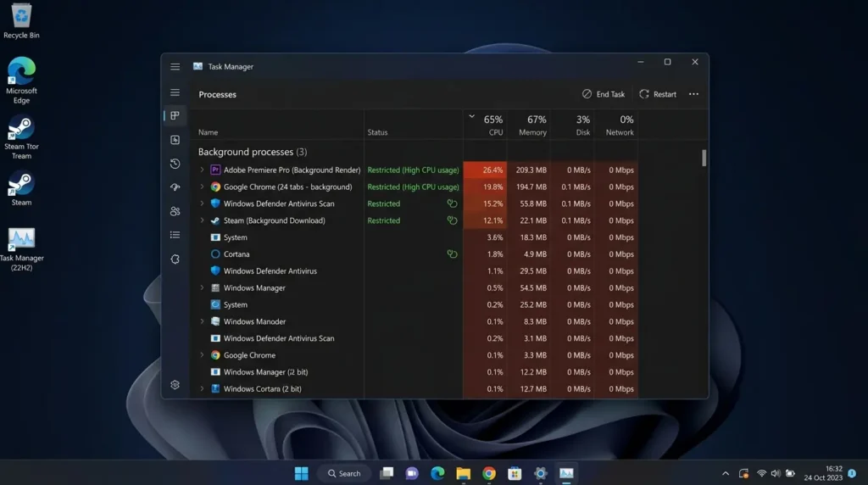Open Steam Ttor Tream desktop shortcut
The width and height of the screenshot is (868, 485).
point(21,137)
